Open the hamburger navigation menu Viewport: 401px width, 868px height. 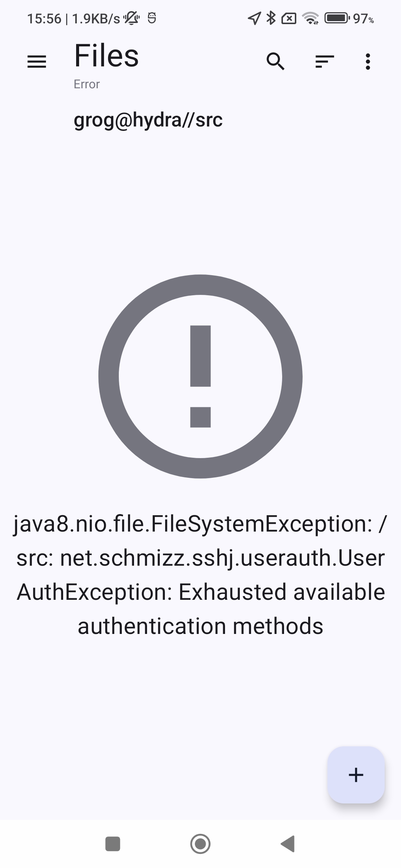point(37,62)
